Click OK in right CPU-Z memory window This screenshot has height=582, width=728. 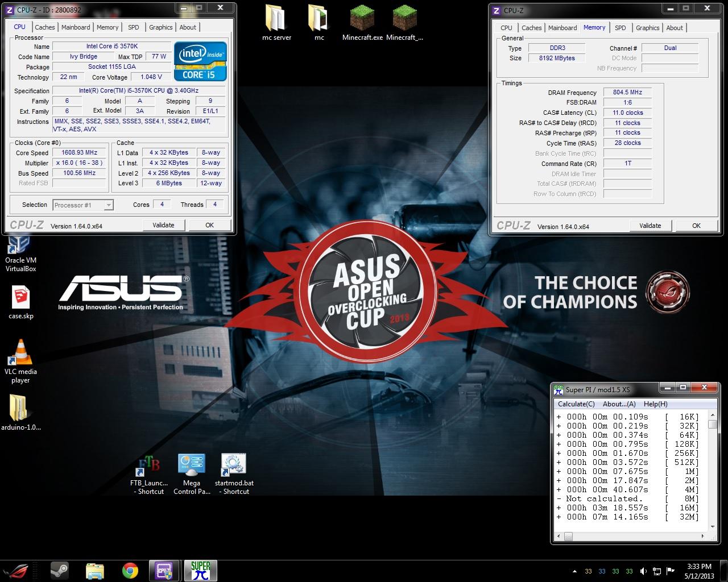point(696,226)
